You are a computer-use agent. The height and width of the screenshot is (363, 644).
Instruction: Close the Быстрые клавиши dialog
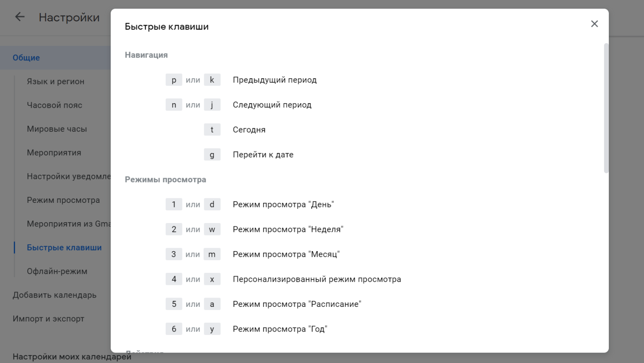(594, 24)
